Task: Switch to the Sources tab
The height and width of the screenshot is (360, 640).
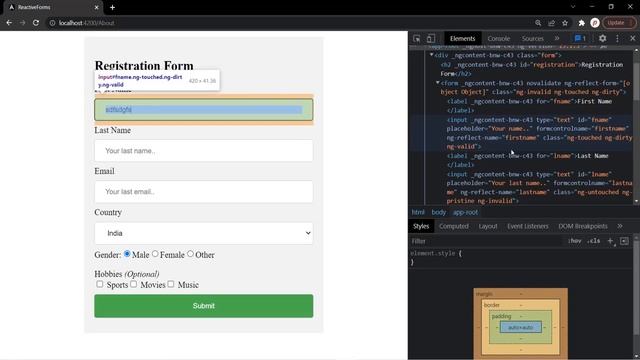Action: point(532,38)
